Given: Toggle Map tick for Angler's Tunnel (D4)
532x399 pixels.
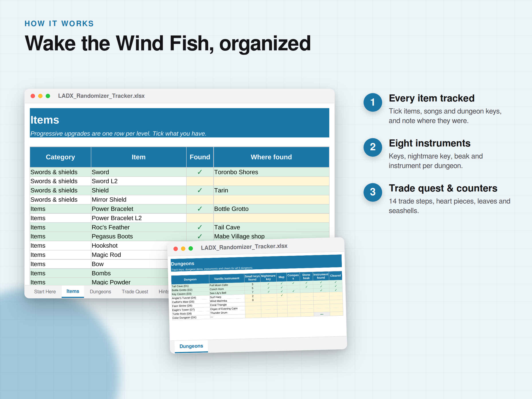Looking at the screenshot, I should pyautogui.click(x=282, y=295).
